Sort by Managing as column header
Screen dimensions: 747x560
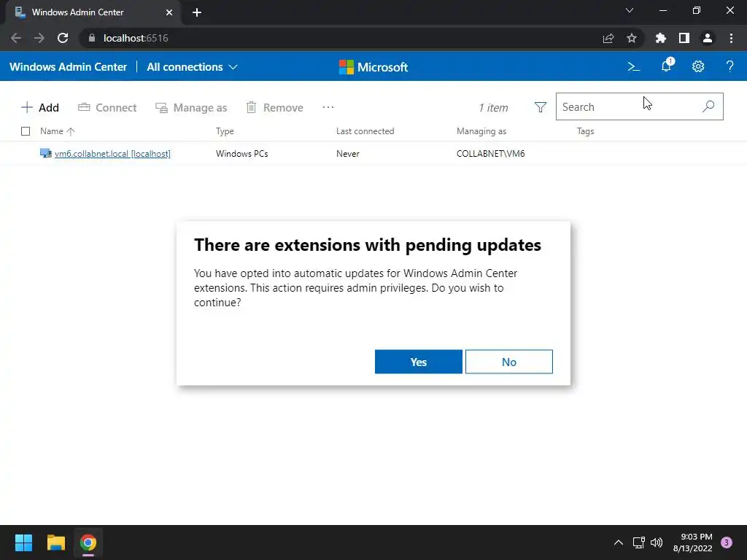(x=481, y=131)
